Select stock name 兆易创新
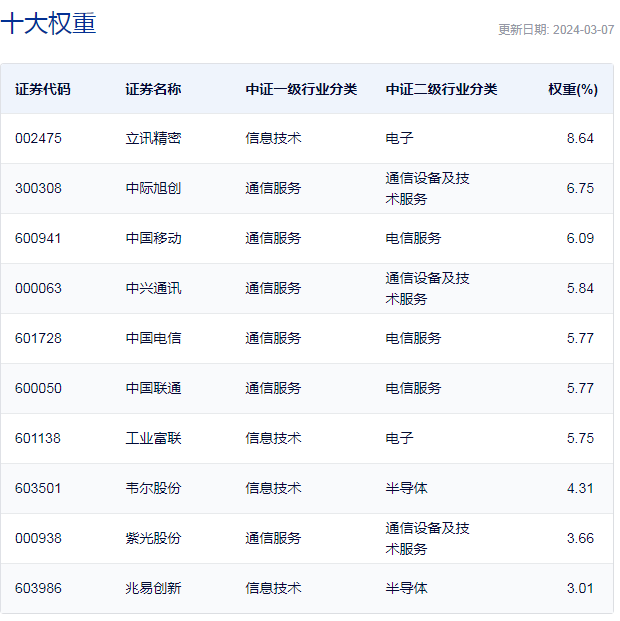Screen dimensions: 620x621 153,588
